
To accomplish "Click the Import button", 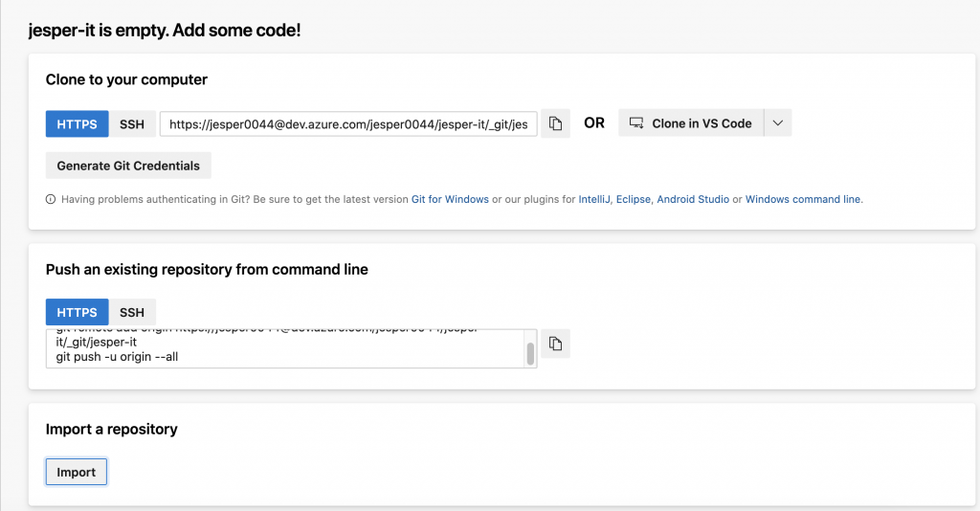I will pyautogui.click(x=77, y=472).
